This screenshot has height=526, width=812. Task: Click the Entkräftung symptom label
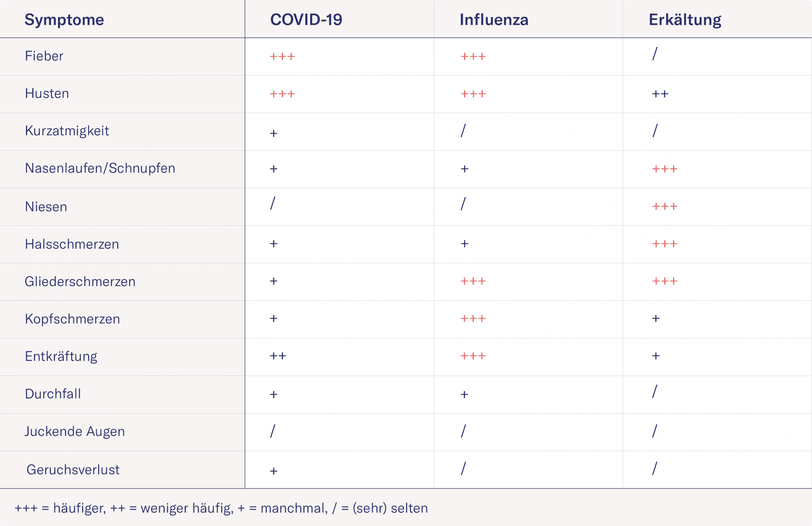coord(61,357)
